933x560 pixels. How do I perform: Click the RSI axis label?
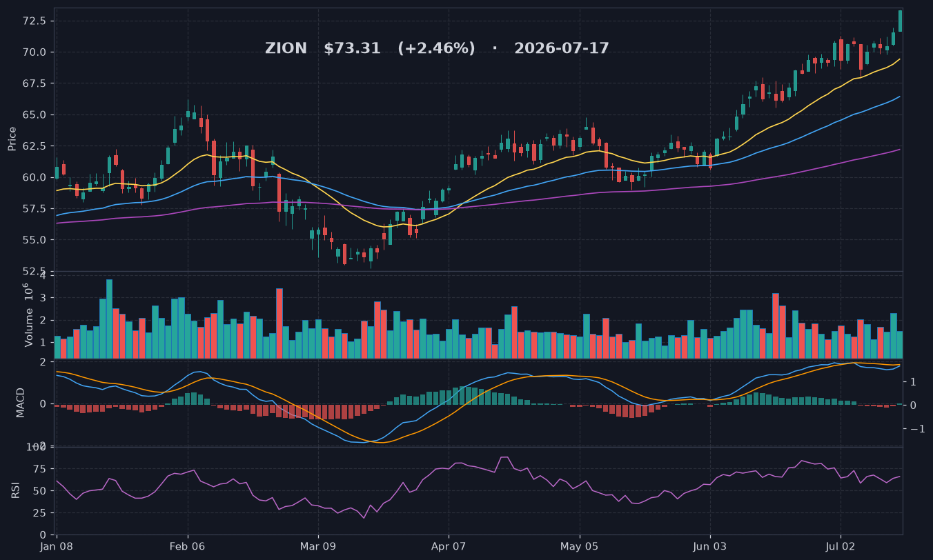(x=15, y=490)
